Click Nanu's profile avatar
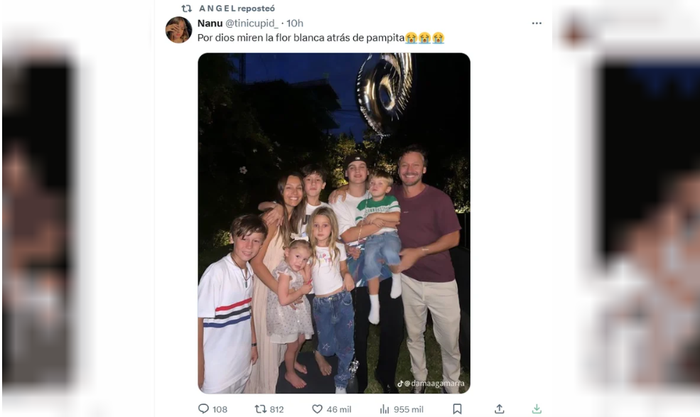The height and width of the screenshot is (417, 700). click(x=178, y=30)
